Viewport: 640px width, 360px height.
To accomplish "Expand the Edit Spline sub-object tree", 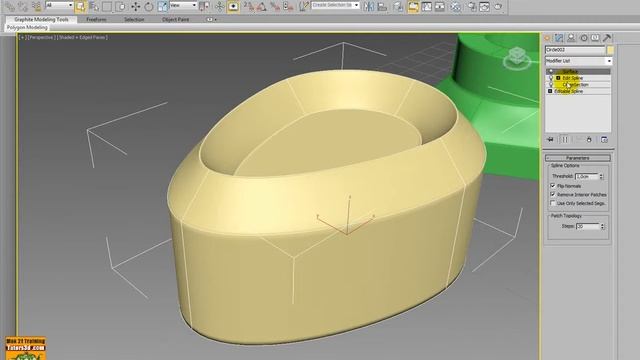I will [x=558, y=78].
